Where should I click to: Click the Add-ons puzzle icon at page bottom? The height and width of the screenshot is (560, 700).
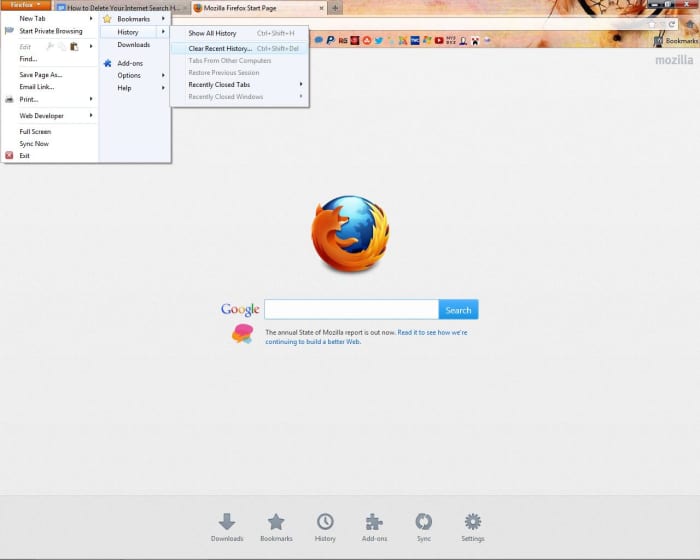tap(374, 522)
